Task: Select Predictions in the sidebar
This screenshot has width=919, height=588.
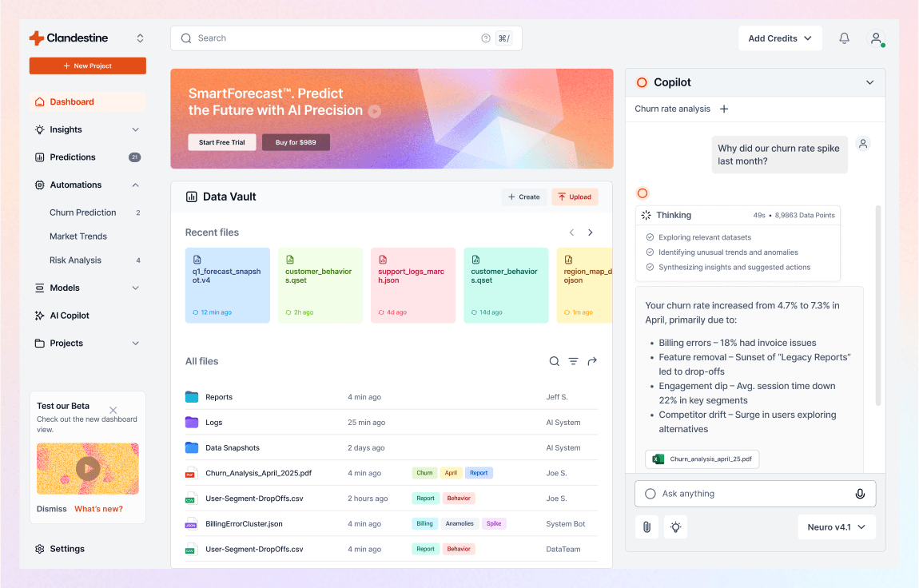Action: click(73, 157)
